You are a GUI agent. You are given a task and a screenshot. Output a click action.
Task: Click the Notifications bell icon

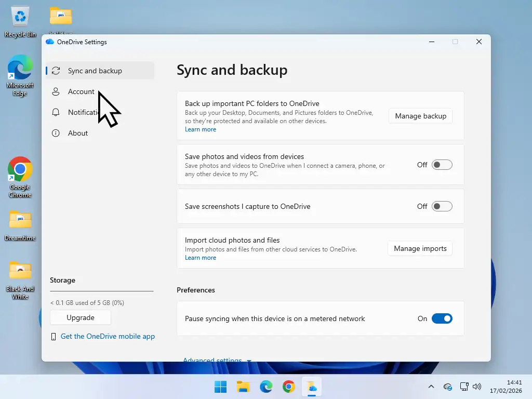(56, 112)
